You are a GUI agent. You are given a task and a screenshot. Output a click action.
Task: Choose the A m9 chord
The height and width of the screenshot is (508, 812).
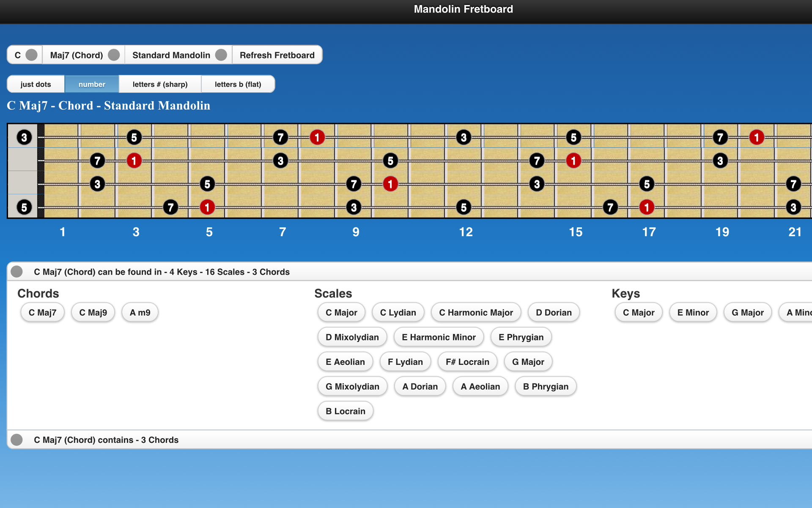coord(140,312)
